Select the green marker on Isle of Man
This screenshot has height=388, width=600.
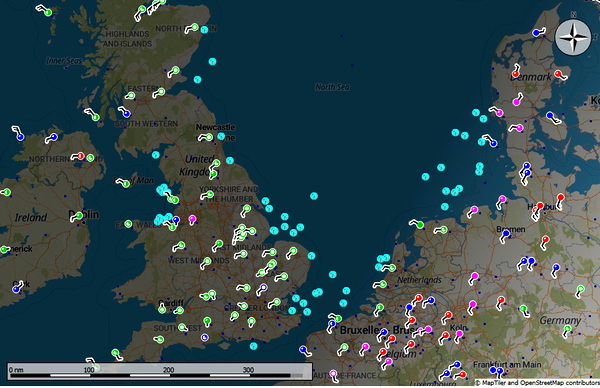click(x=126, y=184)
